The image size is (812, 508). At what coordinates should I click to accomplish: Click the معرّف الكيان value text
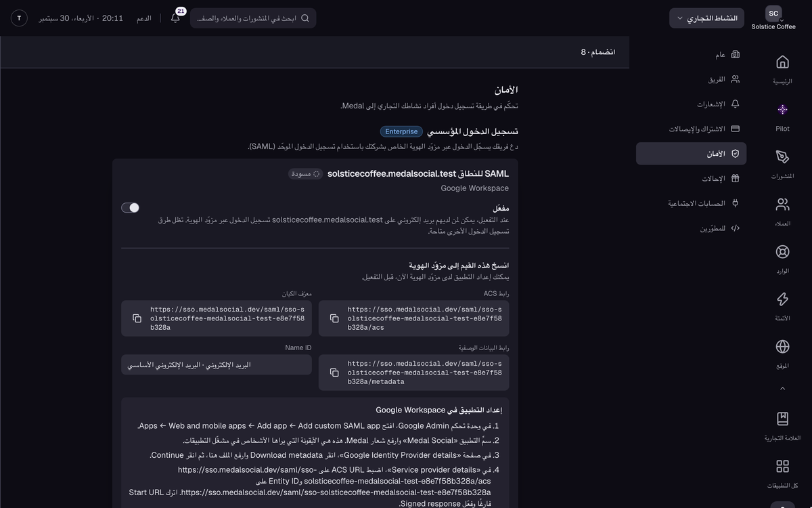[227, 318]
